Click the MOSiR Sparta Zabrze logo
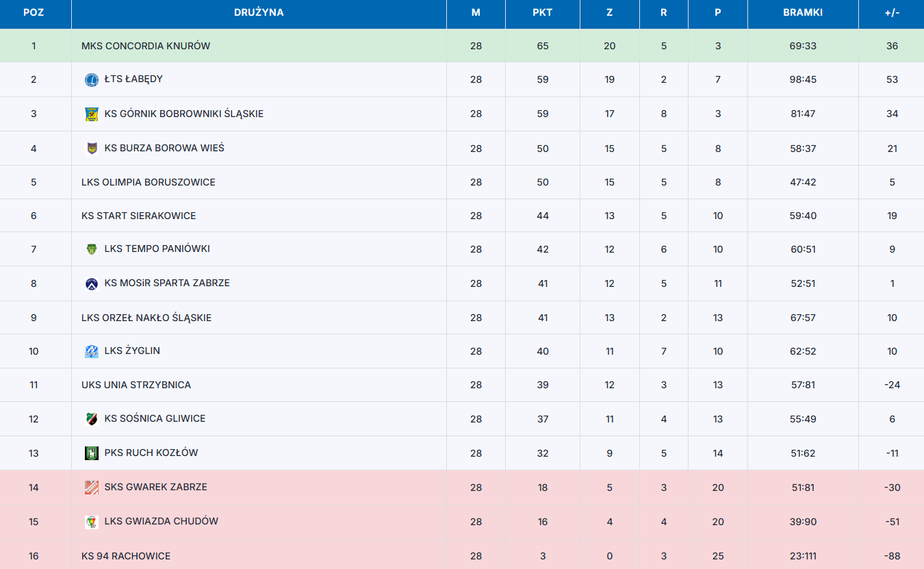This screenshot has width=924, height=569. [x=92, y=283]
